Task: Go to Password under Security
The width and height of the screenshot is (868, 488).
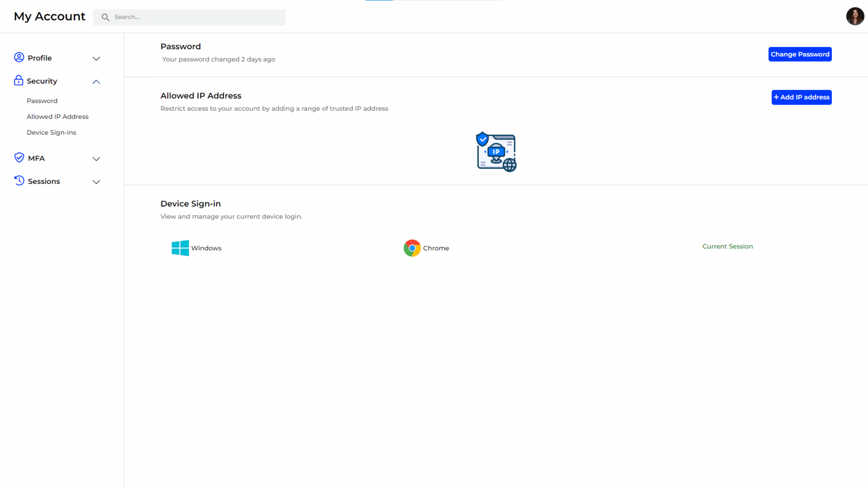Action: pos(42,101)
